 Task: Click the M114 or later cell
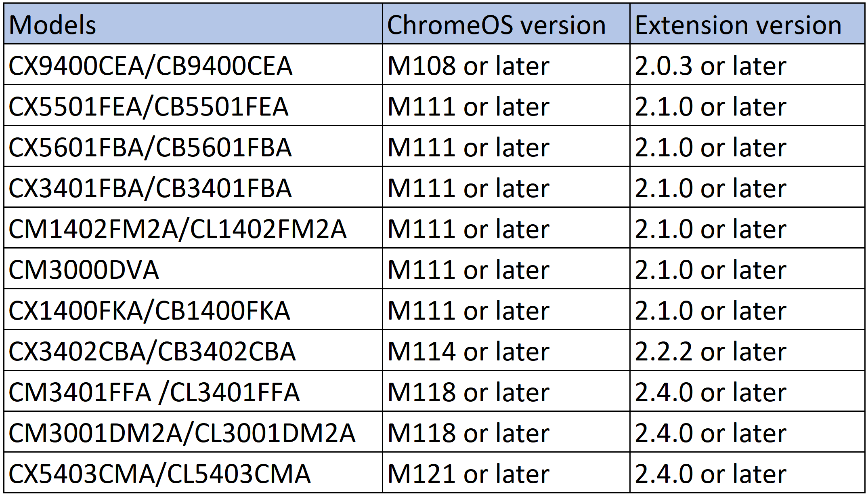tap(506, 350)
